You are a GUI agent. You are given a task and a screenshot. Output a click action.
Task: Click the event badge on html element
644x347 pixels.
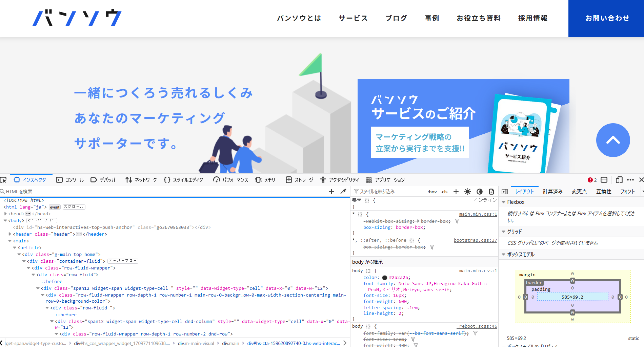[x=55, y=207]
